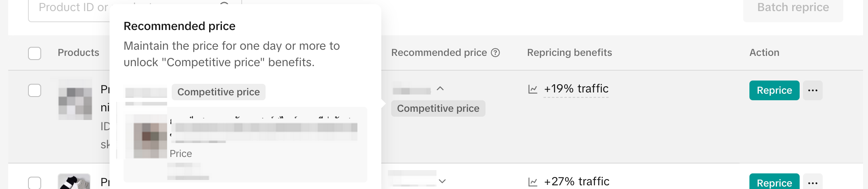Toggle the select-all checkbox in the table header
This screenshot has width=868, height=189.
tap(35, 53)
